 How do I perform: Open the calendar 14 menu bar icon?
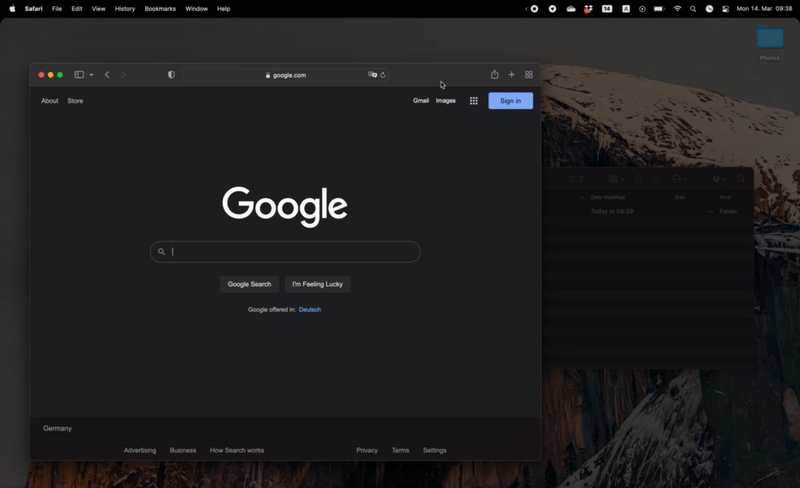point(607,9)
